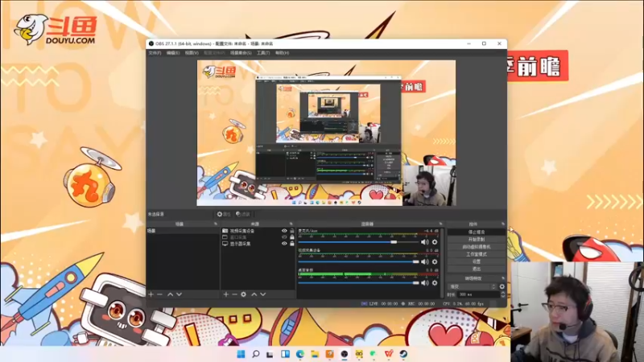Switch to OBS Studio on the taskbar
This screenshot has width=644, height=362.
pyautogui.click(x=345, y=354)
